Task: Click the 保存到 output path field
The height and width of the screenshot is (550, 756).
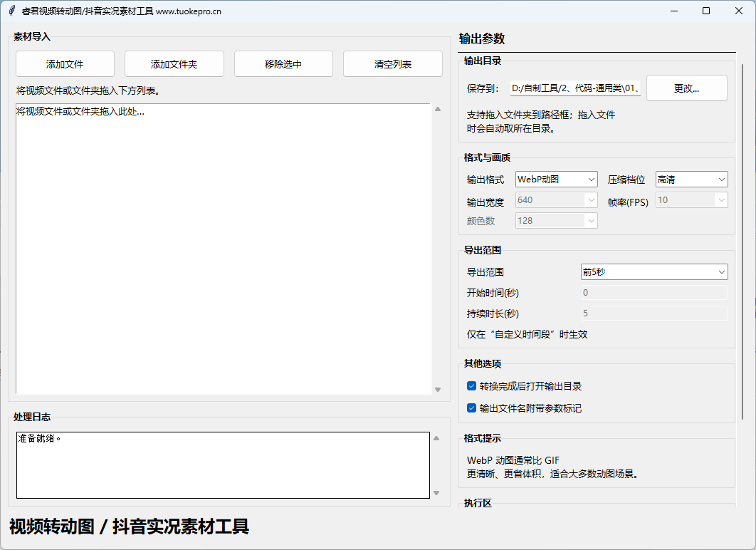Action: coord(575,88)
